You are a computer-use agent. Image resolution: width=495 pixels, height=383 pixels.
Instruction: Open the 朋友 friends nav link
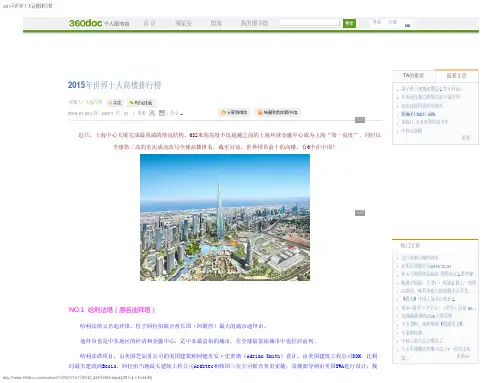(x=216, y=23)
